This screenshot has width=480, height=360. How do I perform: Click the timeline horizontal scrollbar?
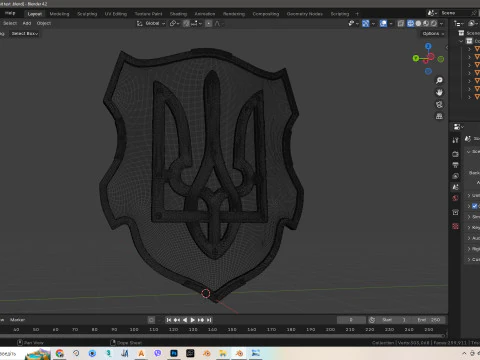[223, 336]
